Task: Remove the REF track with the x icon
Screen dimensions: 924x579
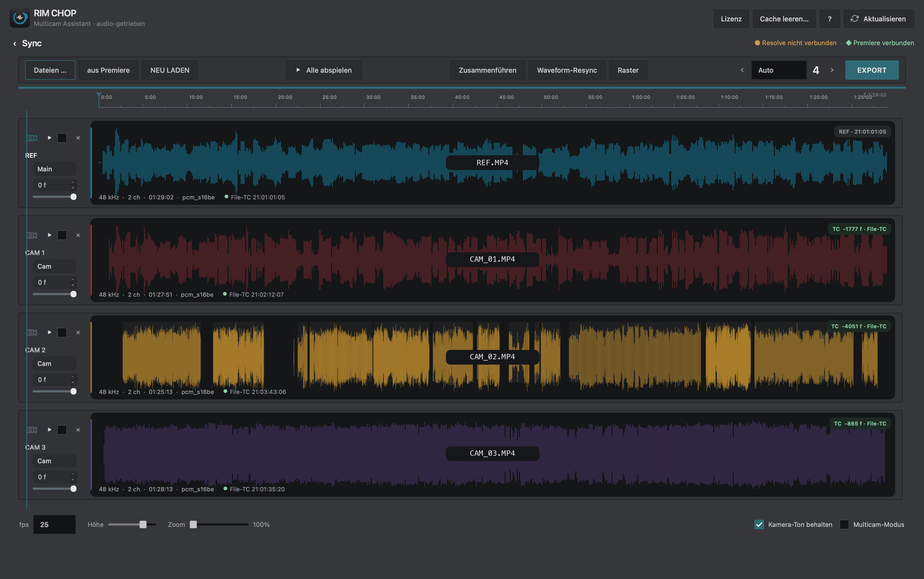Action: pyautogui.click(x=78, y=138)
